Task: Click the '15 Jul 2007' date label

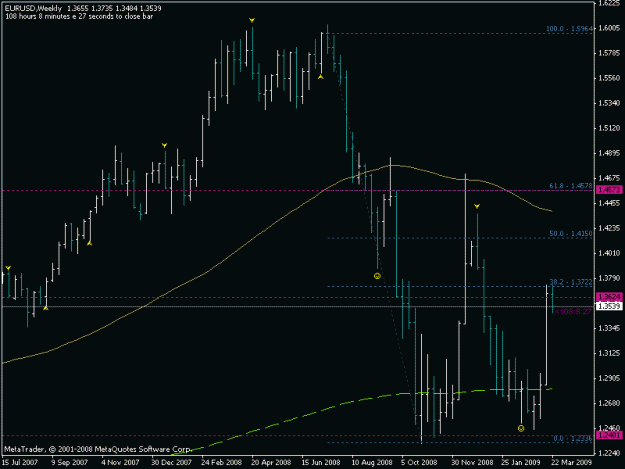Action: (20, 462)
